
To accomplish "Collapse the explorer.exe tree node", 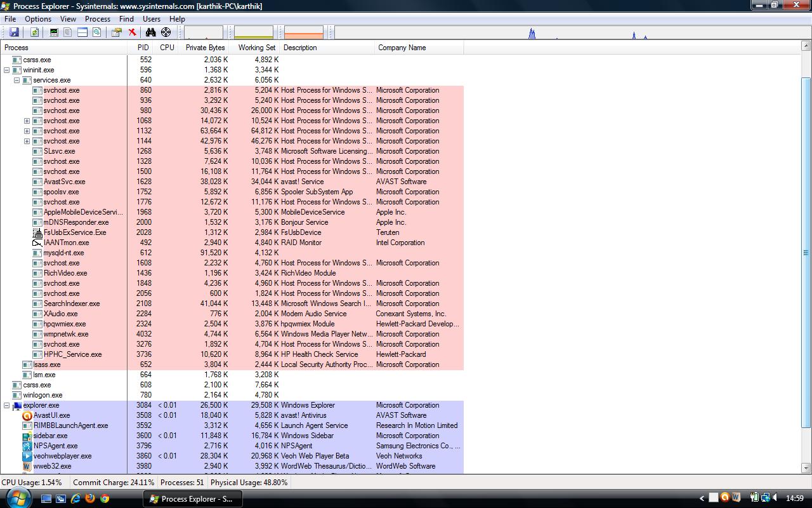I will click(7, 405).
